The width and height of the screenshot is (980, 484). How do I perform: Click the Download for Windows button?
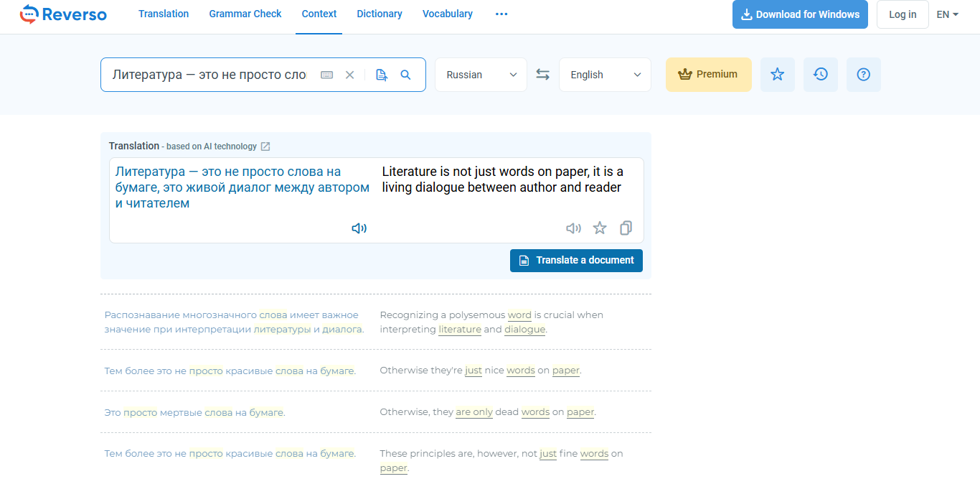pos(800,14)
